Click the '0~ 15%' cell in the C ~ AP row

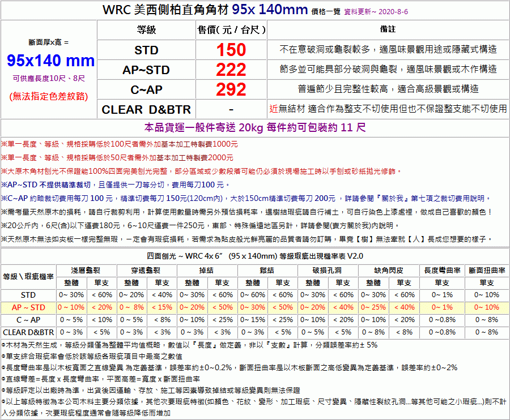(252, 320)
